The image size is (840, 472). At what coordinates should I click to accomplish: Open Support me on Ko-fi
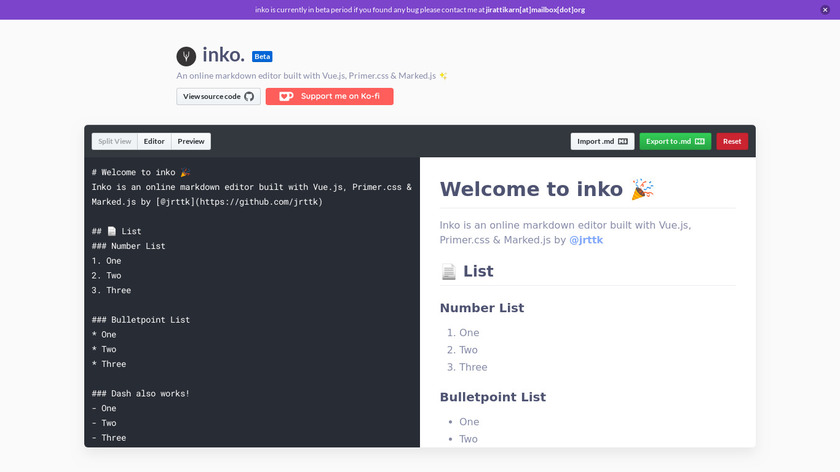click(329, 96)
